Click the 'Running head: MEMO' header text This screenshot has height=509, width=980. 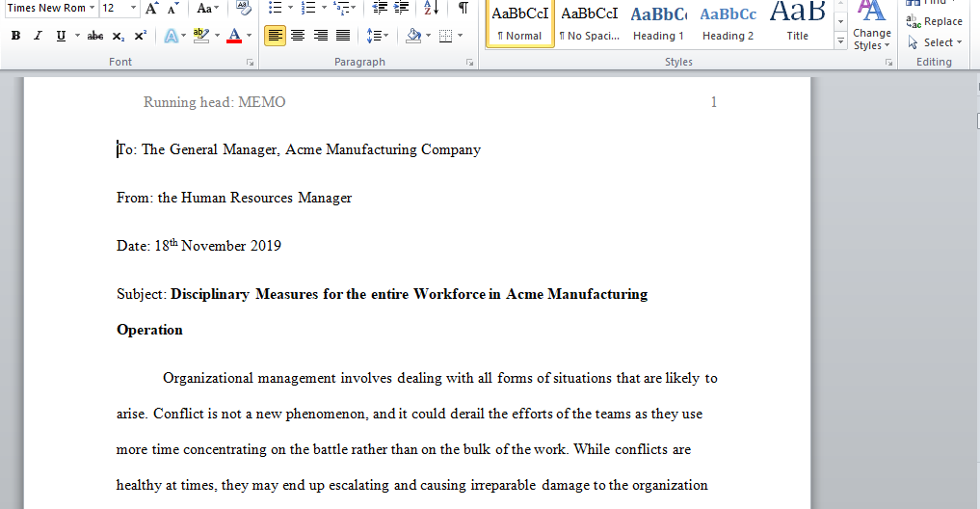tap(214, 102)
